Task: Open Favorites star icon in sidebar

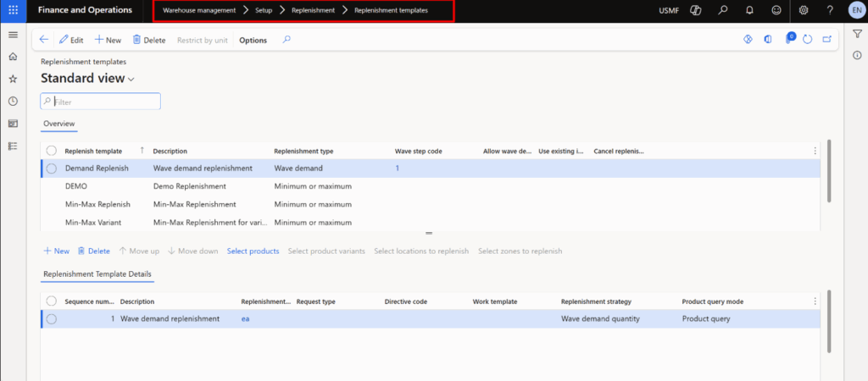Action: (x=13, y=79)
